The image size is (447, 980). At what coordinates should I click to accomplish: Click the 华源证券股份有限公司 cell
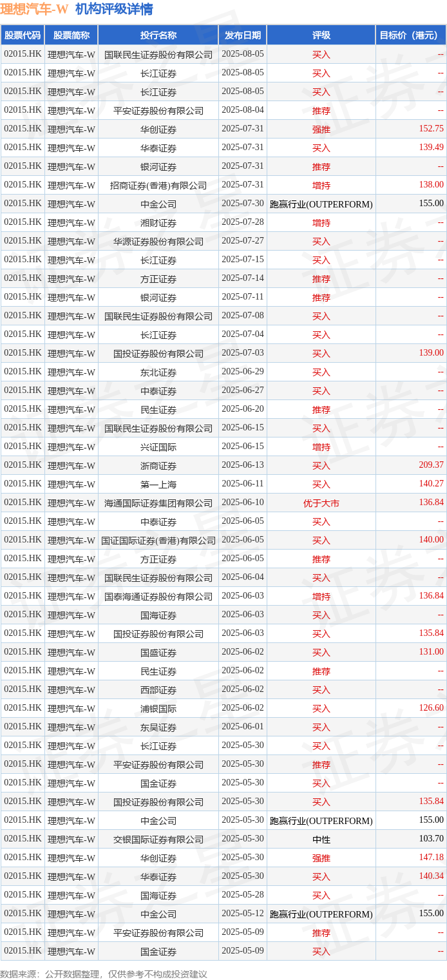point(158,242)
